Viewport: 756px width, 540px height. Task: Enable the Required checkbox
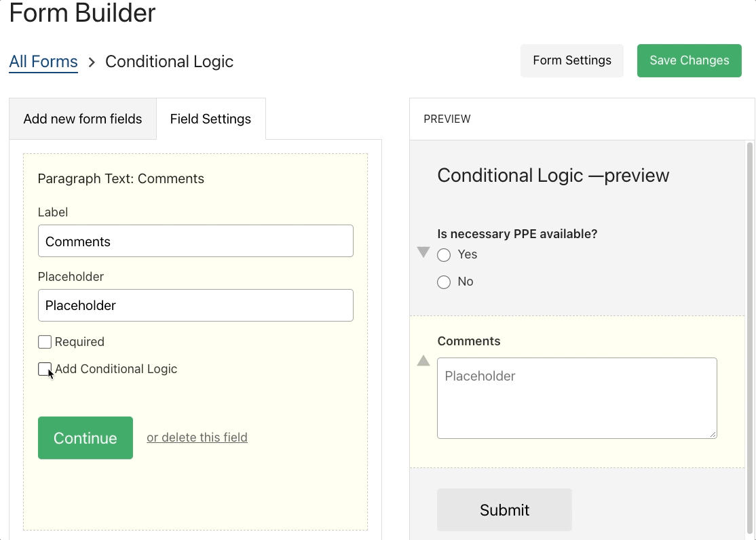45,341
